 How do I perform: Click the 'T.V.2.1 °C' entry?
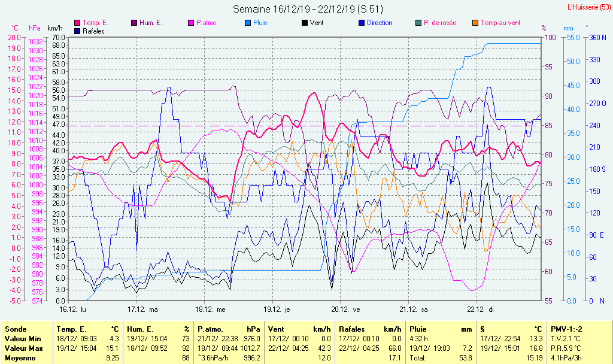[566, 339]
